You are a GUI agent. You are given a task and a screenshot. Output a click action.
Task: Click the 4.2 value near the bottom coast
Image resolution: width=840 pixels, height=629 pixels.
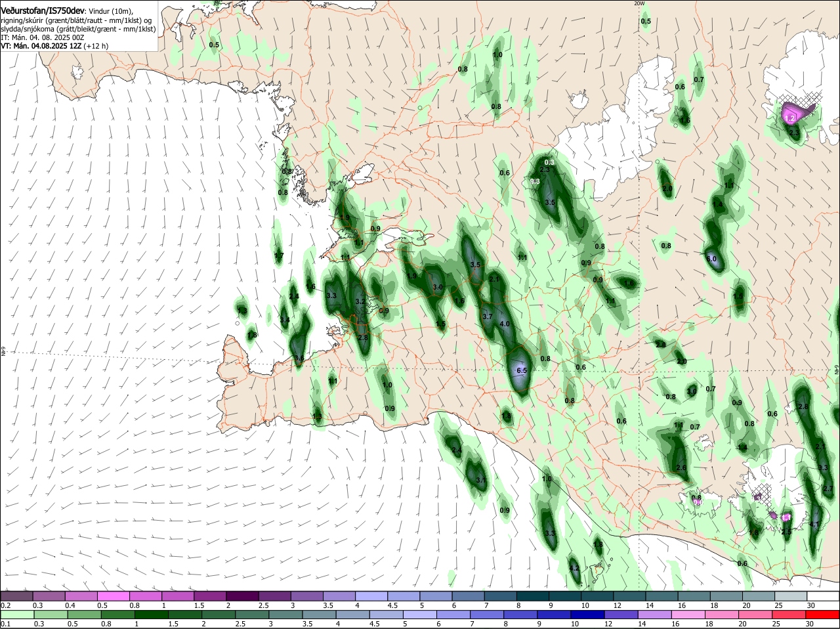(x=574, y=568)
